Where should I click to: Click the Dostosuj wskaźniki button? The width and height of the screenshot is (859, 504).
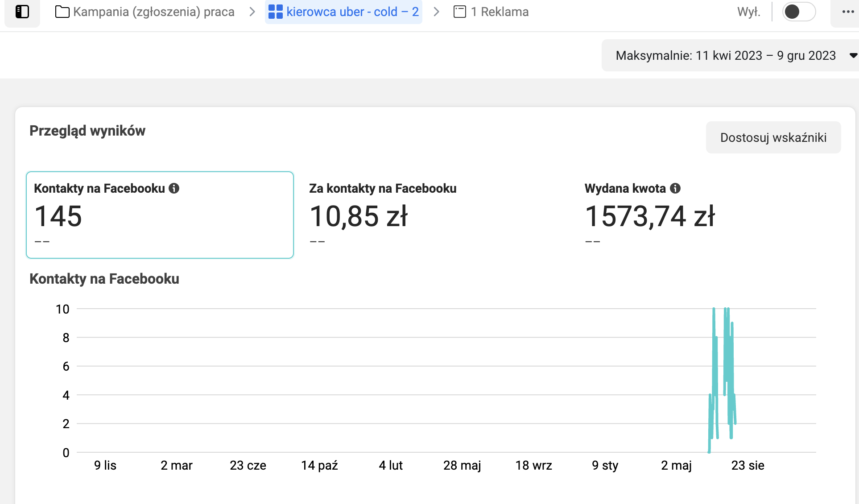(x=773, y=137)
